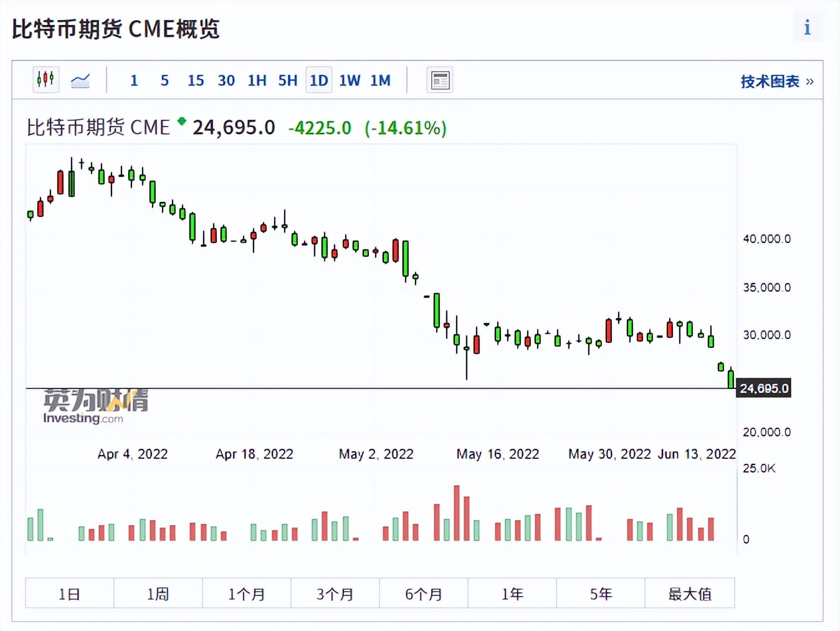Select the 1H interval
This screenshot has height=631, width=840.
pyautogui.click(x=257, y=80)
